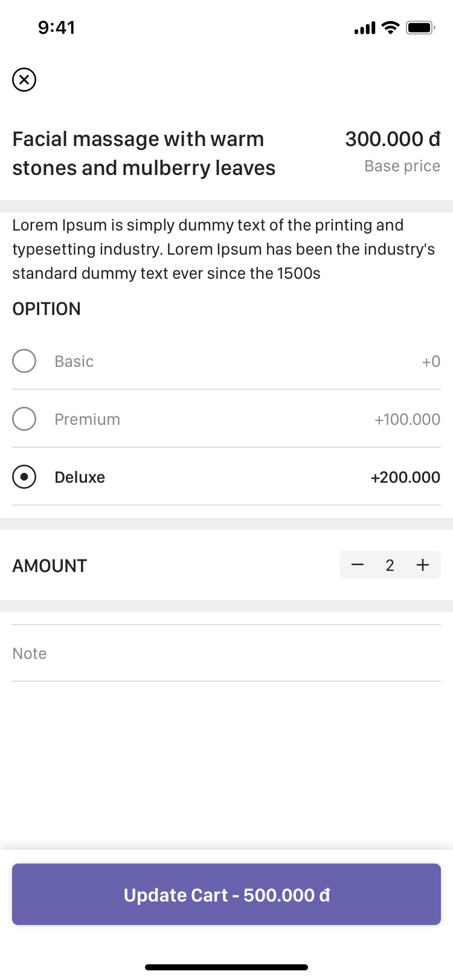453x980 pixels.
Task: Tap the 9:41 status bar clock
Action: (x=57, y=28)
